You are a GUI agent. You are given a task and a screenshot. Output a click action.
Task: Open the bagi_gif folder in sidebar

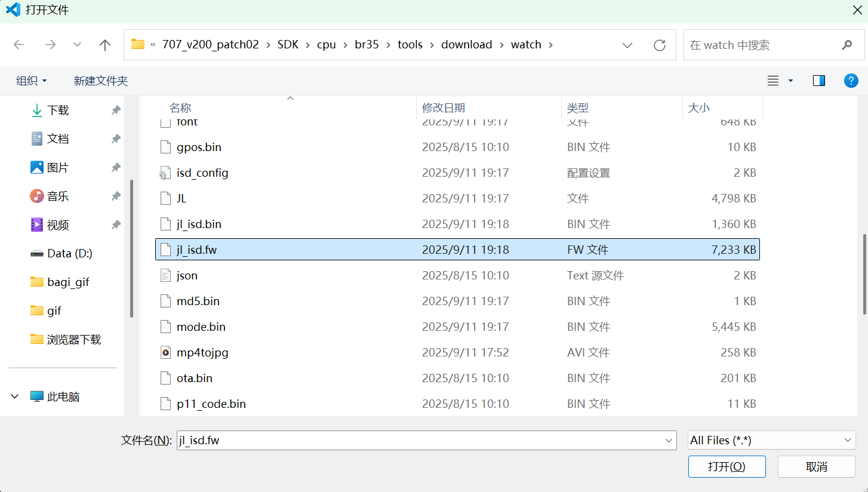point(60,282)
